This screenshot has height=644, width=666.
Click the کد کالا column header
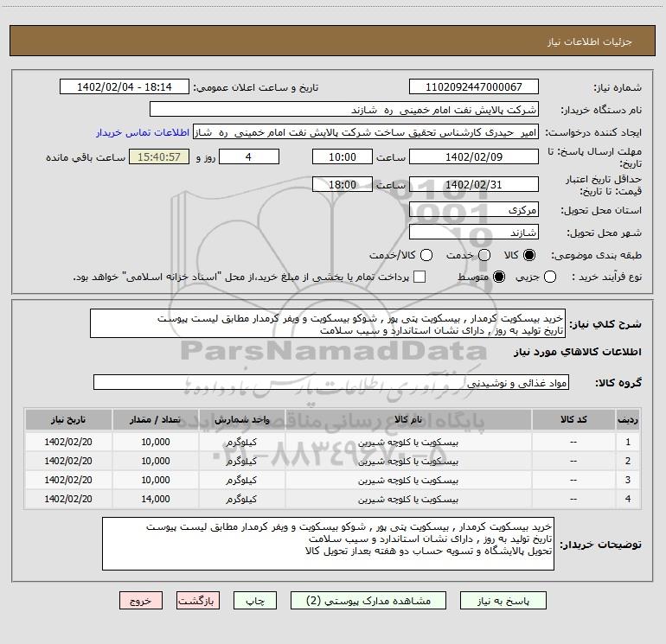pyautogui.click(x=573, y=419)
